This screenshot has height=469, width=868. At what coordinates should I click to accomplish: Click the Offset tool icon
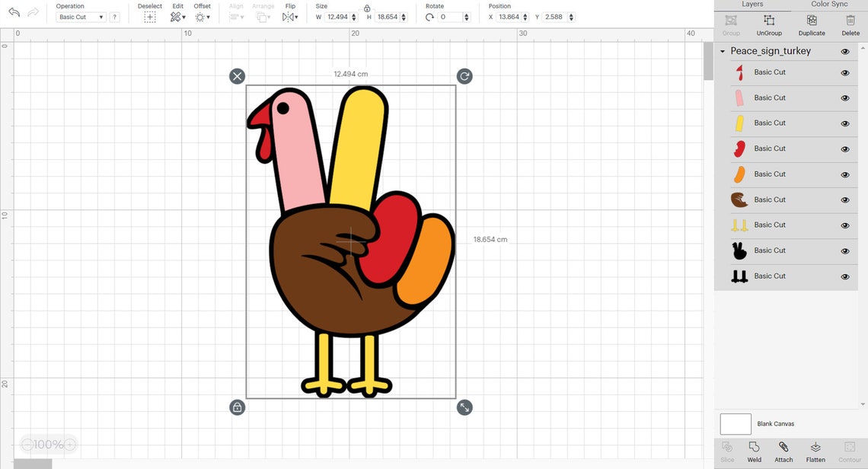202,16
